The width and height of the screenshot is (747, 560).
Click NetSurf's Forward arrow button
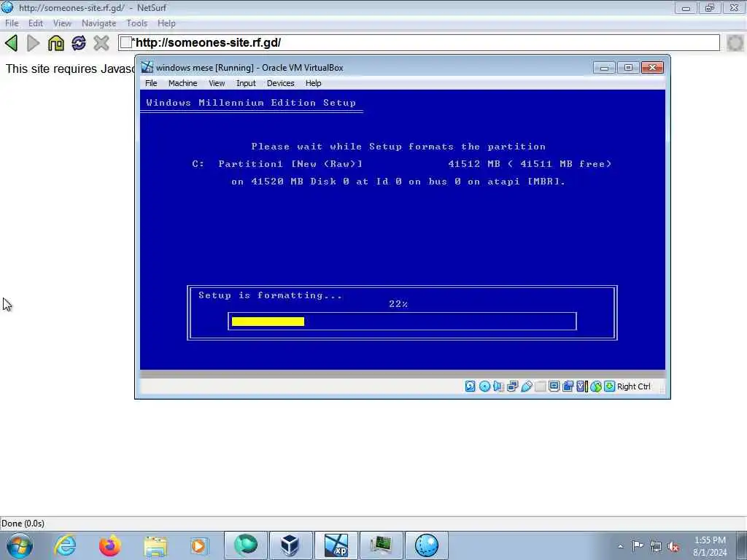tap(34, 43)
